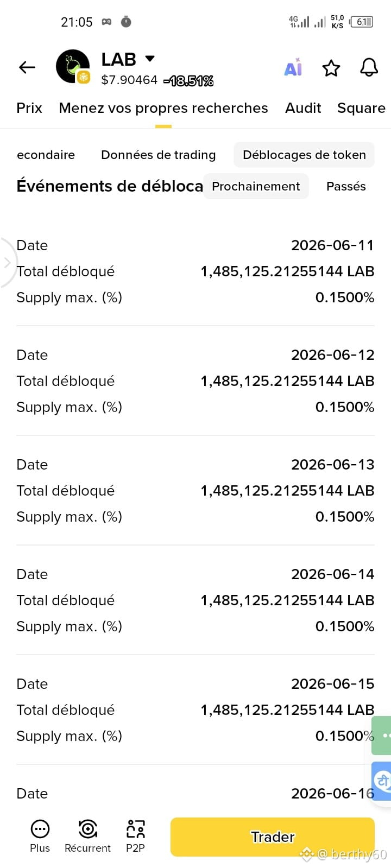Image resolution: width=391 pixels, height=868 pixels.
Task: Tap the floating translate icon
Action: pos(382,781)
